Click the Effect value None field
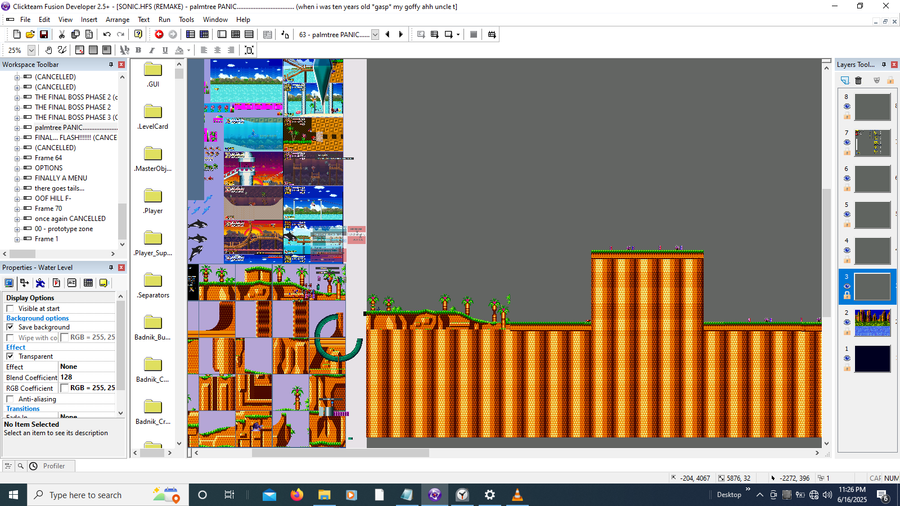The image size is (900, 506). click(87, 367)
